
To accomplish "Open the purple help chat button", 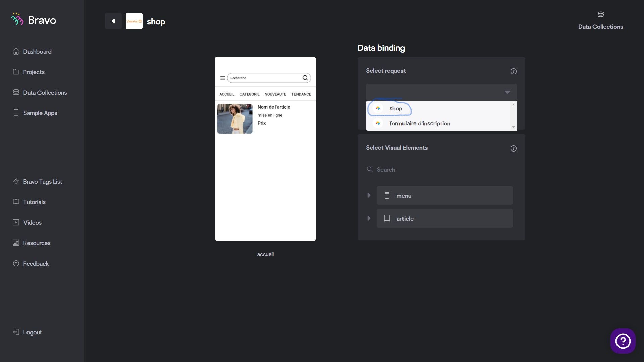I will tap(623, 341).
